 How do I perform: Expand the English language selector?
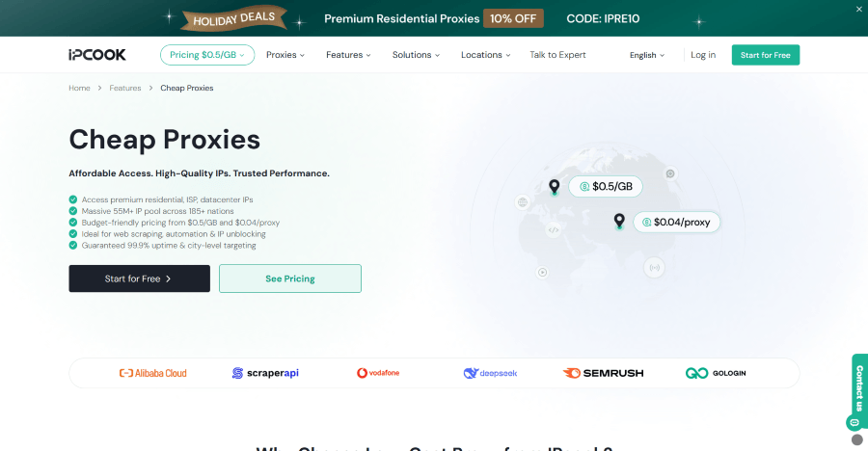pos(647,55)
